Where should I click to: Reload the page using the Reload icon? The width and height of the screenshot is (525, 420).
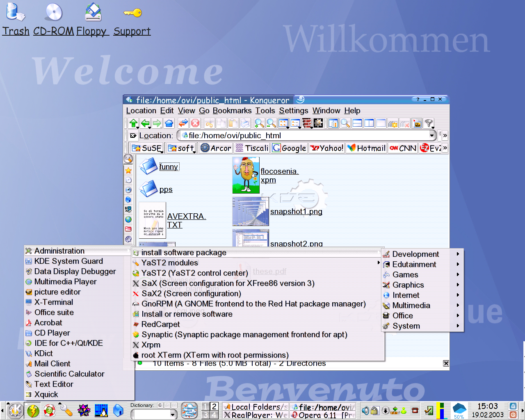pos(183,123)
